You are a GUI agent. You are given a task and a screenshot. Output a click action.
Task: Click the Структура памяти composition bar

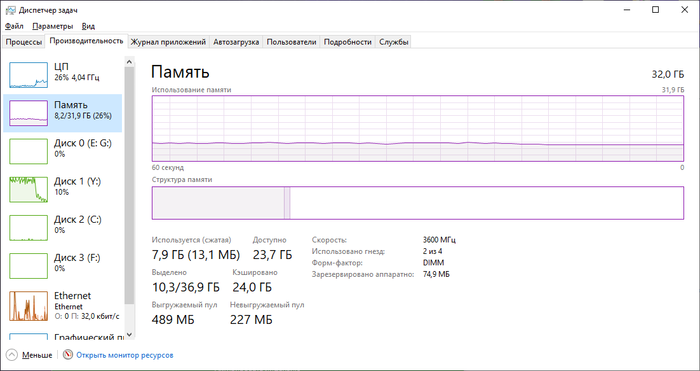point(417,203)
